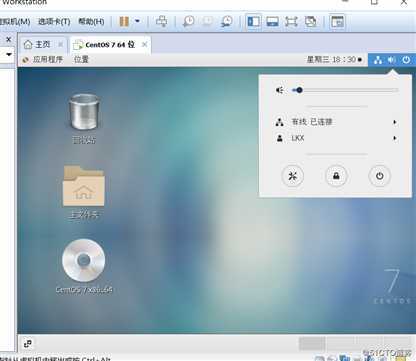This screenshot has height=361, width=416.
Task: Close the library side panel
Action: (9, 40)
